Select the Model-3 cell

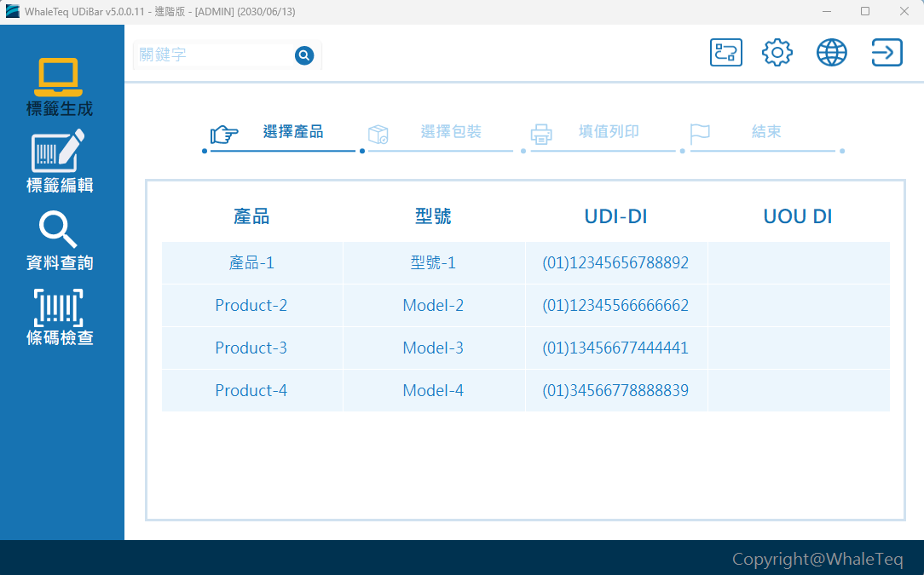[x=434, y=348]
